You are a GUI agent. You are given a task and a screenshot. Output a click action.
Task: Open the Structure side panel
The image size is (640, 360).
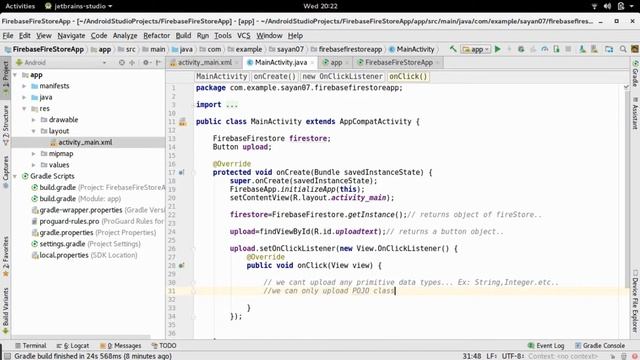pos(6,125)
